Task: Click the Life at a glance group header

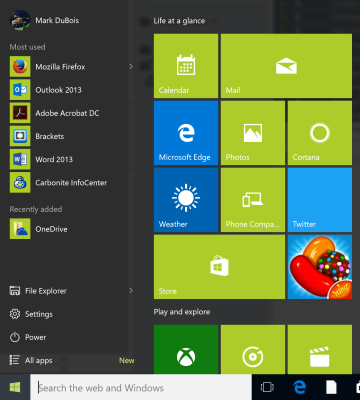Action: pos(179,21)
